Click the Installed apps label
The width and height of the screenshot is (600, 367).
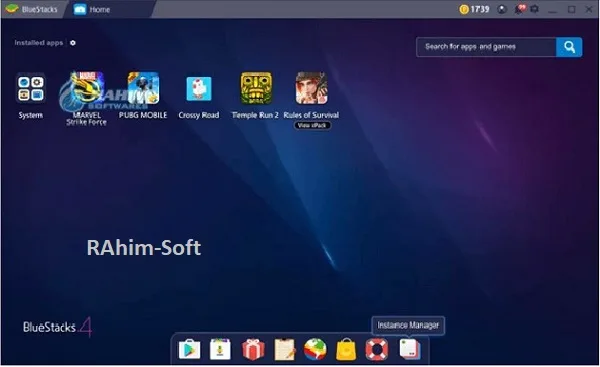[39, 43]
